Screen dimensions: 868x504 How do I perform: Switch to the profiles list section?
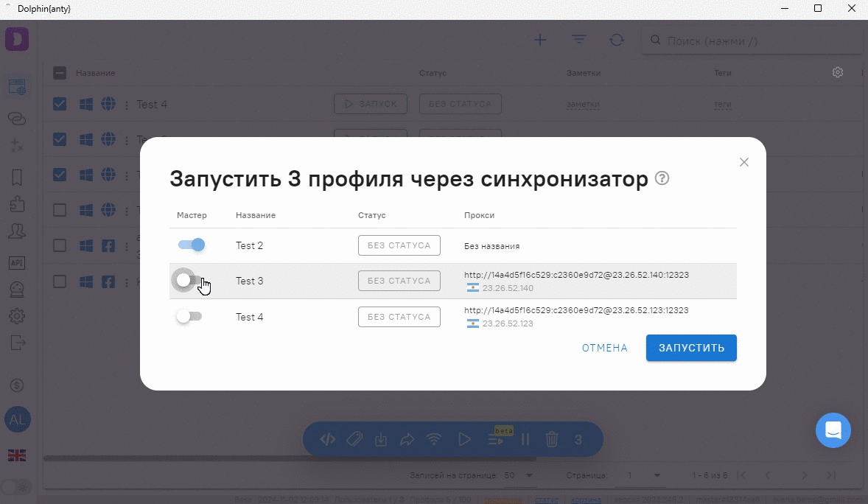17,86
